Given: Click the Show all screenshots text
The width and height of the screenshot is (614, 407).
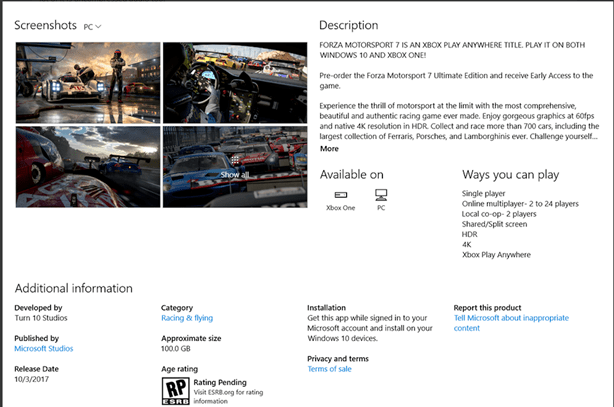Looking at the screenshot, I should coord(235,173).
